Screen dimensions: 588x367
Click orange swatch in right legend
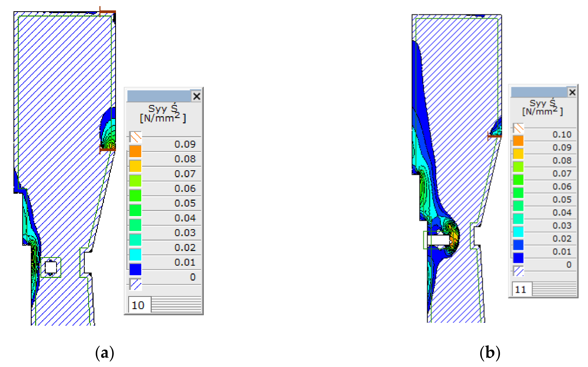tap(518, 141)
